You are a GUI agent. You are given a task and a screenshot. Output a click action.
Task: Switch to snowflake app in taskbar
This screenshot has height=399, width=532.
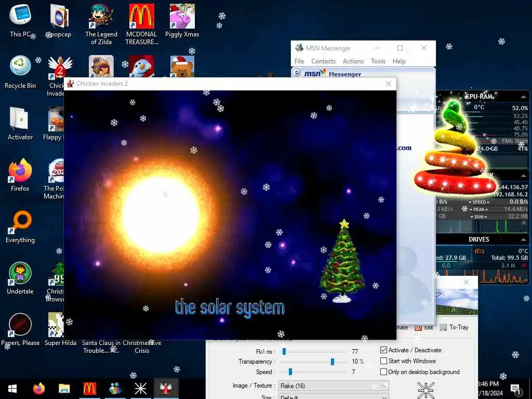click(140, 389)
